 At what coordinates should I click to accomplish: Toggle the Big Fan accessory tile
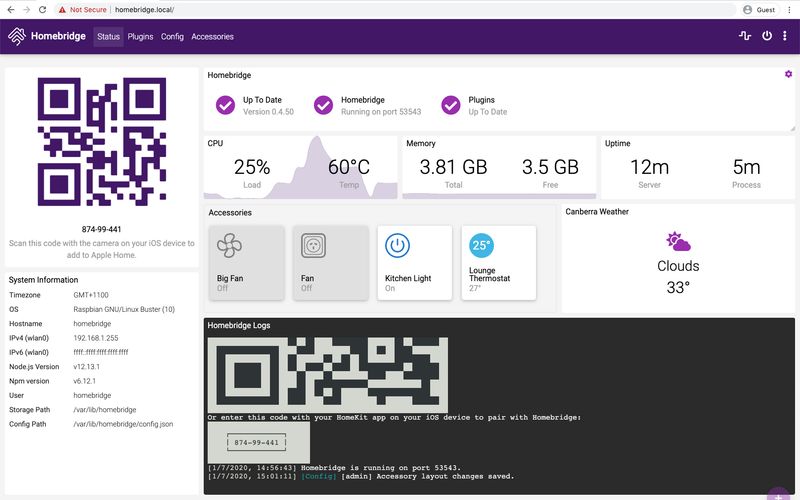pyautogui.click(x=246, y=263)
